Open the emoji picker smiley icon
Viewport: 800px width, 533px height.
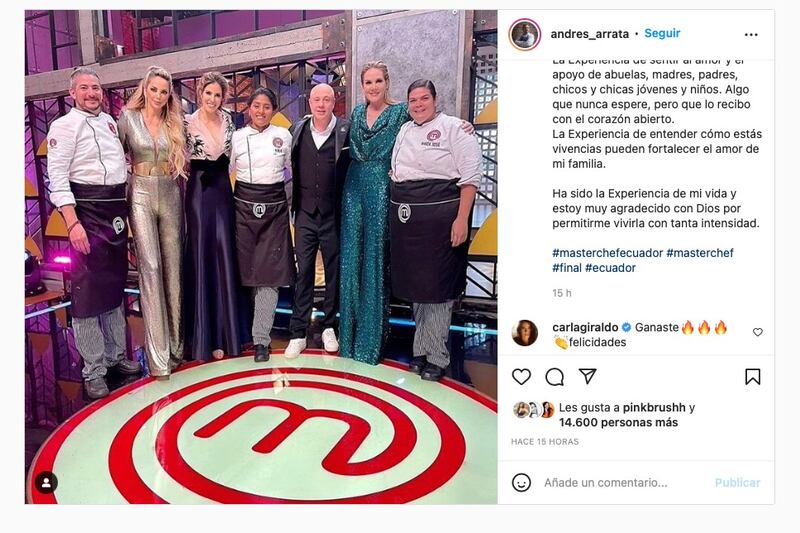coord(521,483)
